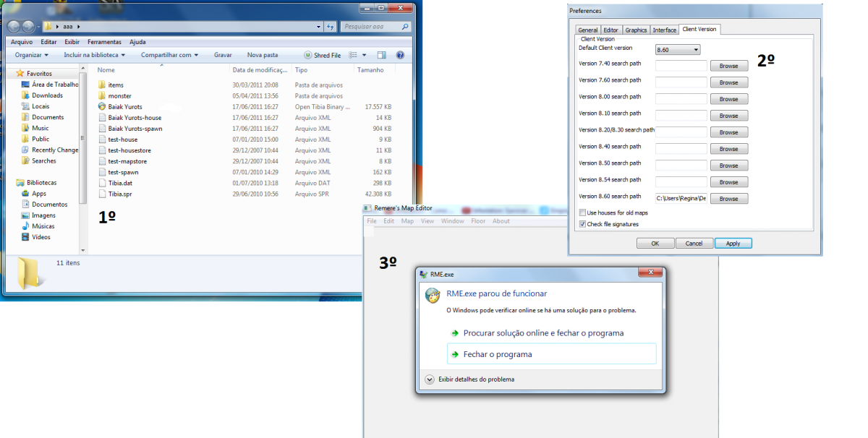Choose Fechar o programa option
The image size is (868, 438).
coord(552,354)
